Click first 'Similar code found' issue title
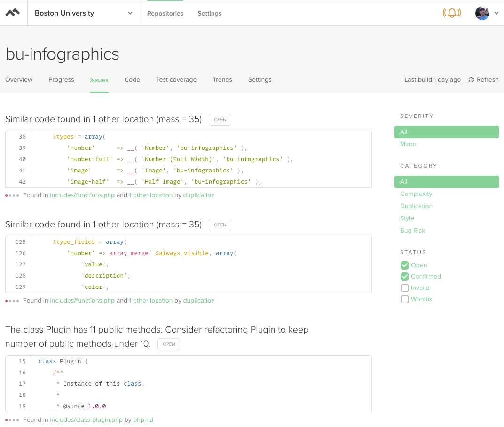 point(103,119)
